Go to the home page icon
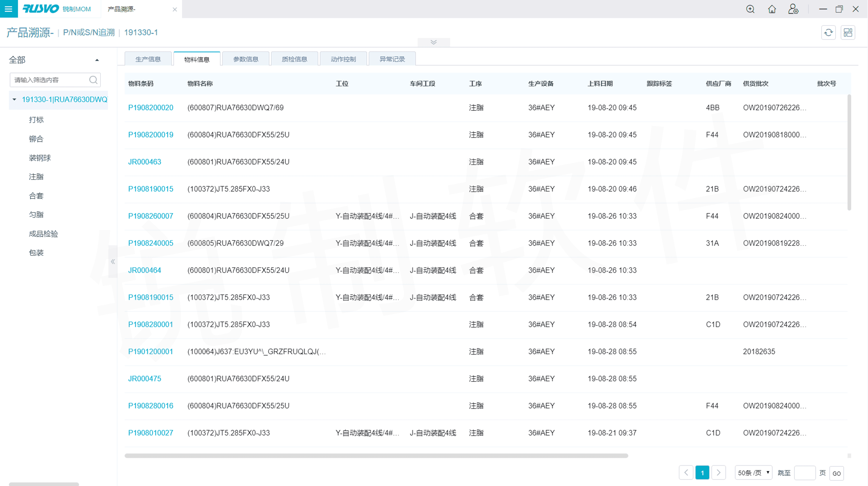This screenshot has width=868, height=486. (772, 9)
